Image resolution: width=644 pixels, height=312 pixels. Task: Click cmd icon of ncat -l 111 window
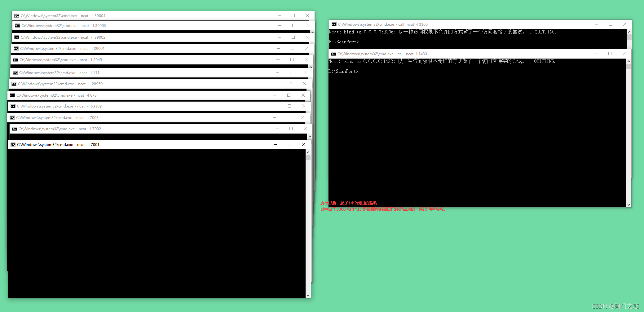point(15,73)
